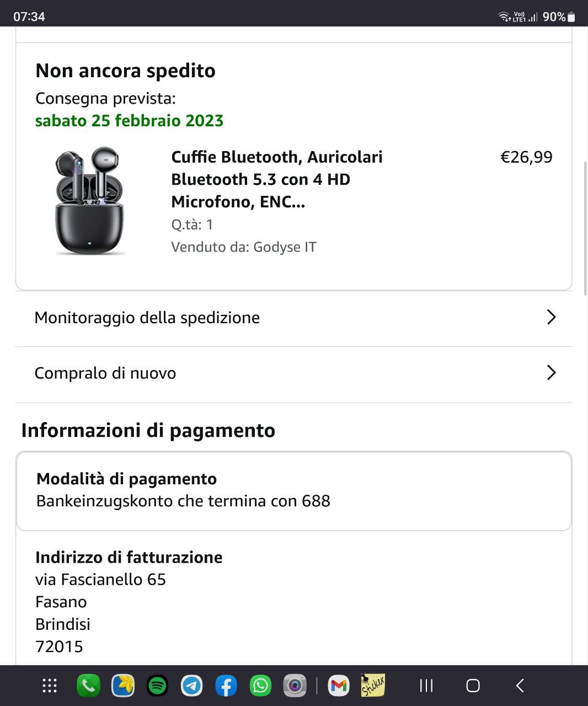Image resolution: width=588 pixels, height=706 pixels.
Task: Launch Facebook from the taskbar
Action: pos(226,686)
